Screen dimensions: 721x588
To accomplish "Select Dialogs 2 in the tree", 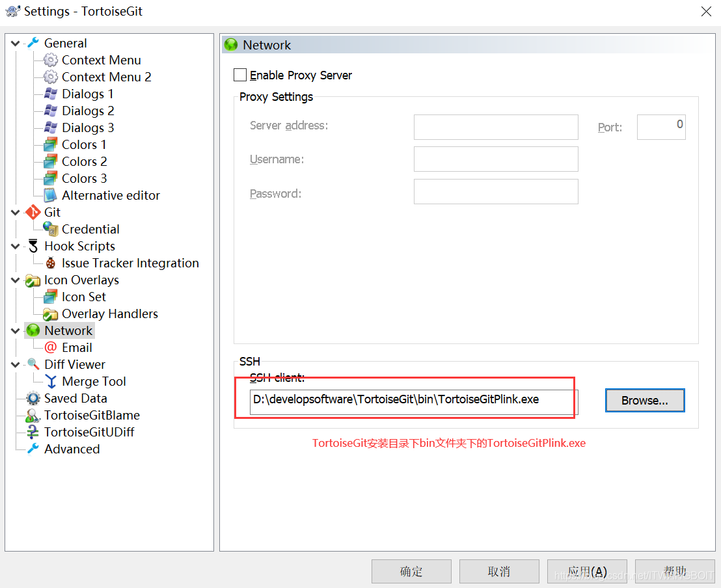I will pos(88,111).
